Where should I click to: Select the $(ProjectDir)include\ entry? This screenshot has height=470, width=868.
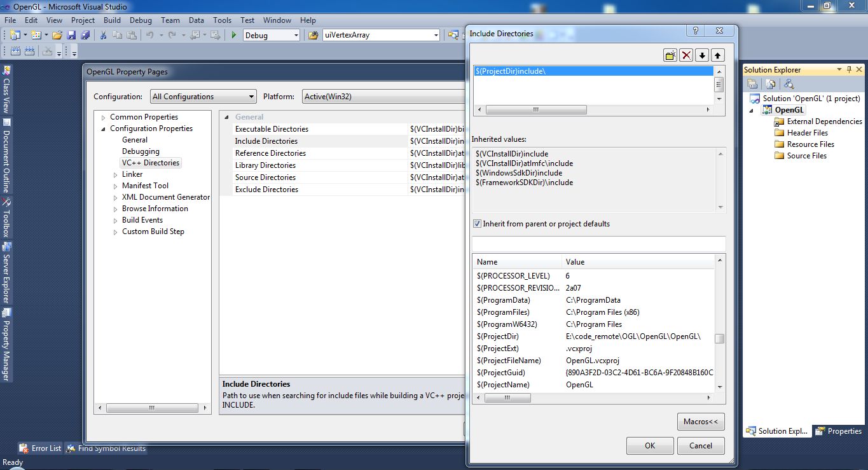pyautogui.click(x=594, y=71)
